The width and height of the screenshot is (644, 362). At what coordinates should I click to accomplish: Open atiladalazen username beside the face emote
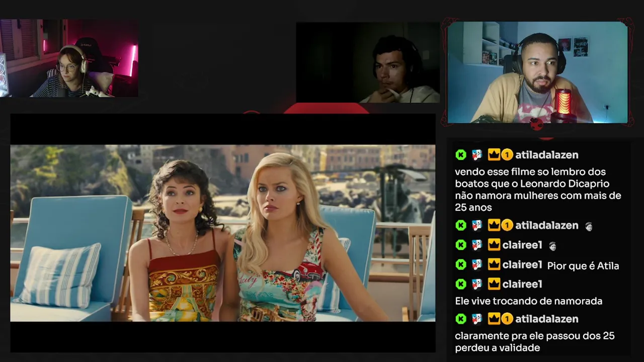click(546, 226)
